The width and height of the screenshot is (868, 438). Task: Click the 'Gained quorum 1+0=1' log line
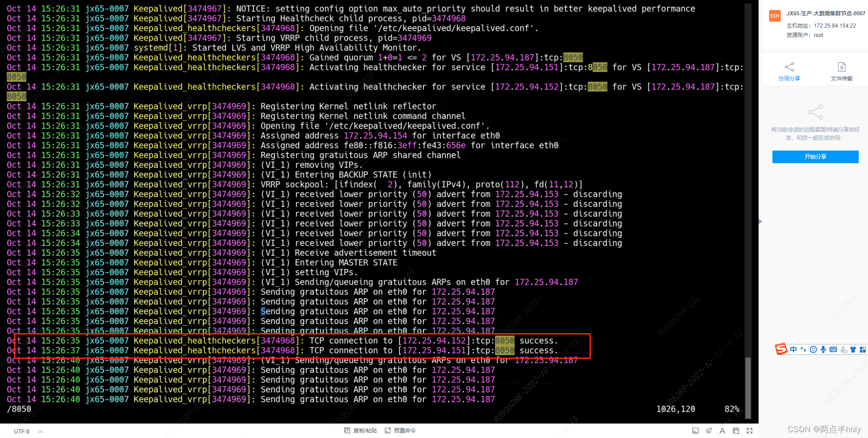click(x=295, y=57)
